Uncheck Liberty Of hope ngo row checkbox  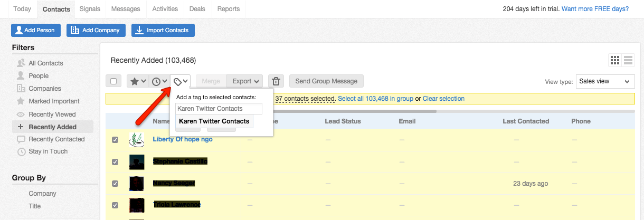tap(115, 140)
